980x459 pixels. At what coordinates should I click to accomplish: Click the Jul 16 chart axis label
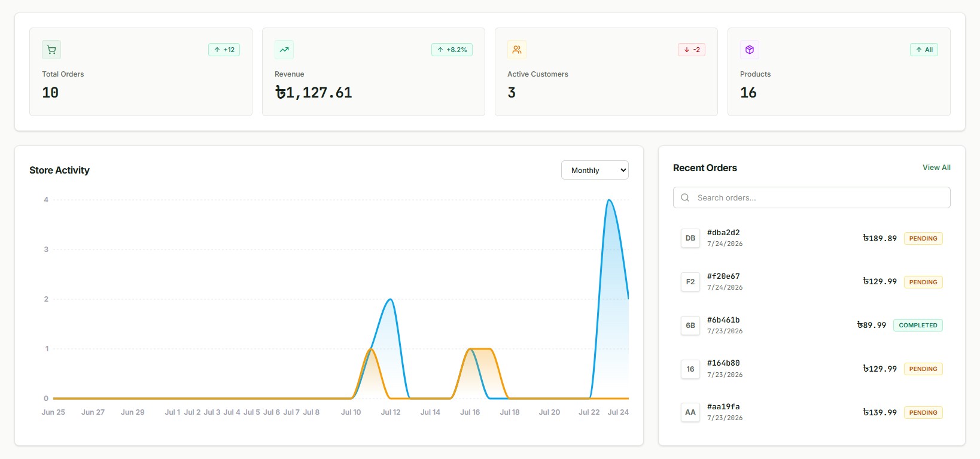[x=470, y=412]
